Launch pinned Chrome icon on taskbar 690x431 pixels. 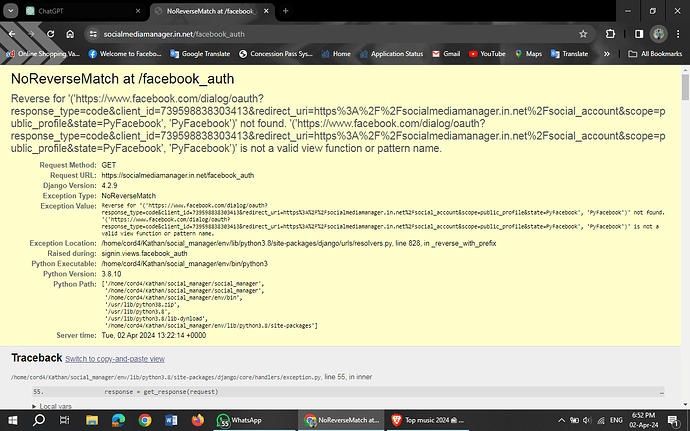[x=145, y=420]
